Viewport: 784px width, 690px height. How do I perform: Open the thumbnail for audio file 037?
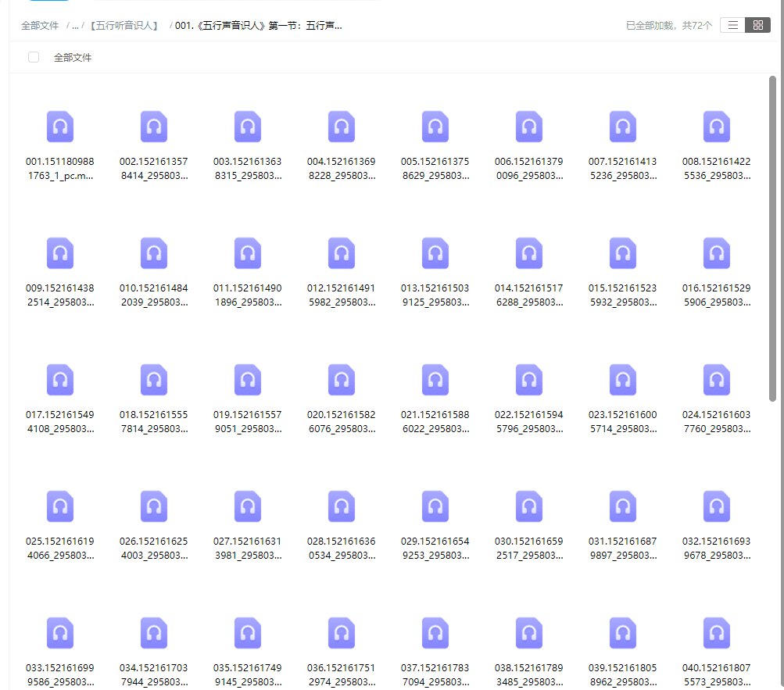tap(435, 632)
